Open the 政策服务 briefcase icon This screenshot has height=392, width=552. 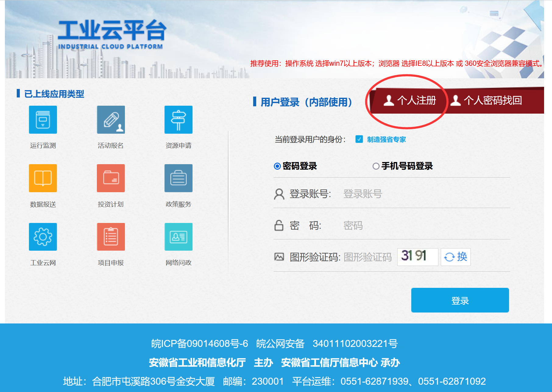coord(179,178)
